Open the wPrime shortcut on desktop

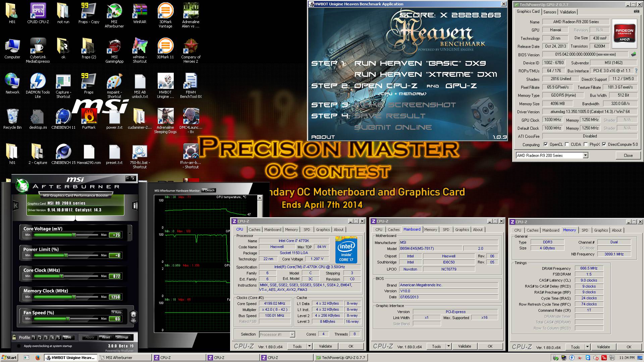(140, 50)
